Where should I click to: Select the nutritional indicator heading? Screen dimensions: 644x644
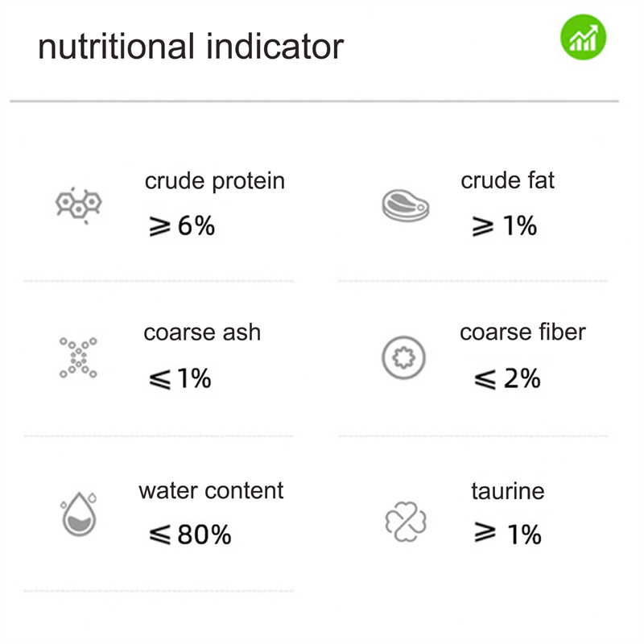tap(191, 47)
